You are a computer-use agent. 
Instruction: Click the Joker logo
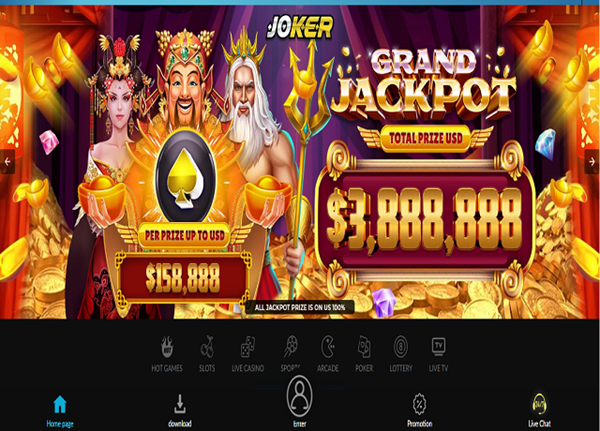[300, 28]
